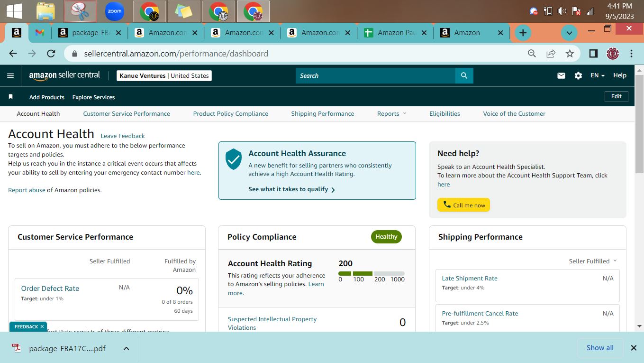Expand the Reports menu

point(392,113)
